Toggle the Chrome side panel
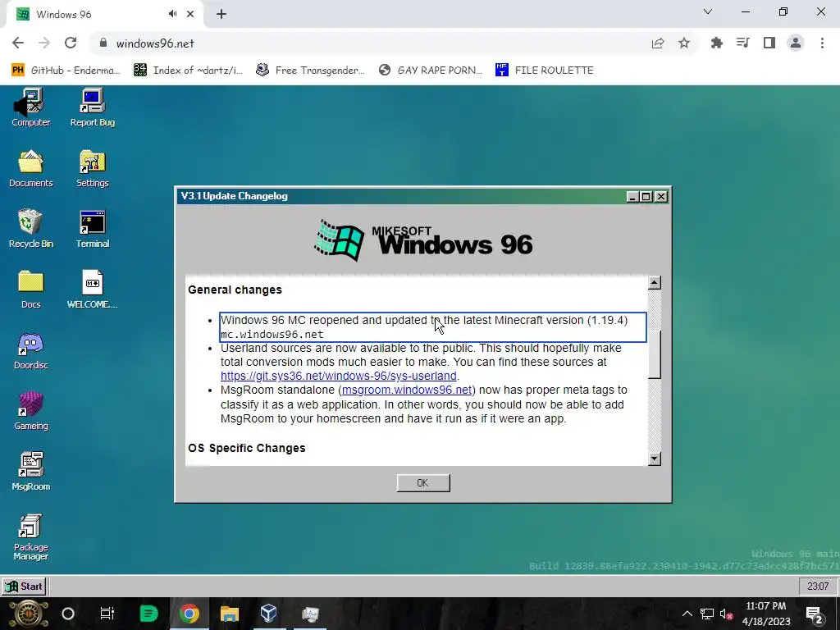This screenshot has width=840, height=630. pos(769,43)
